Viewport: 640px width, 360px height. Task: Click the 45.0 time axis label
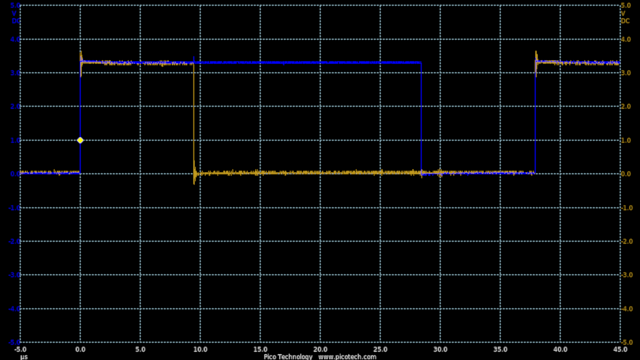click(620, 350)
